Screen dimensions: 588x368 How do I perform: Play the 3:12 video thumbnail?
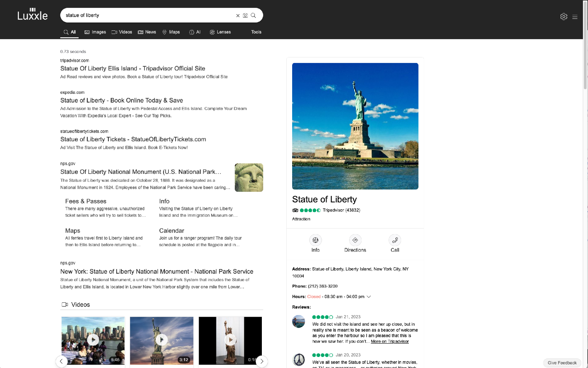(x=161, y=339)
